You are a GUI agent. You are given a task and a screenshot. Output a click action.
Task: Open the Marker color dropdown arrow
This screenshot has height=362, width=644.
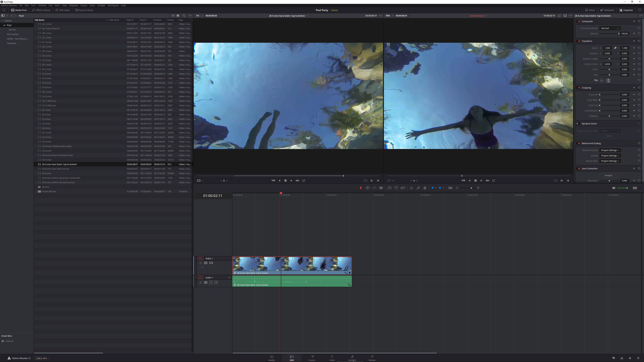click(443, 188)
